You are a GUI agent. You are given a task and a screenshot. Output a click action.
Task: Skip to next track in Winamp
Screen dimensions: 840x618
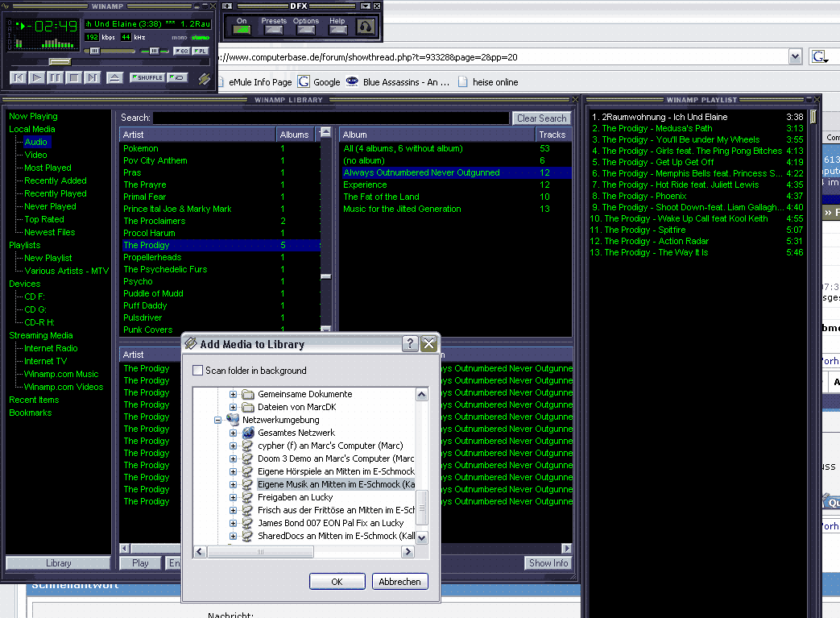(x=93, y=77)
